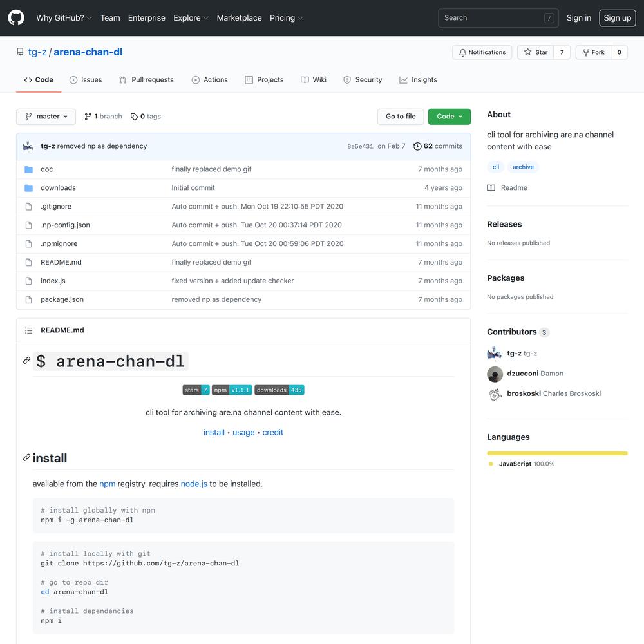Viewport: 644px width, 644px height.
Task: Focus the Search input field
Action: click(x=498, y=18)
